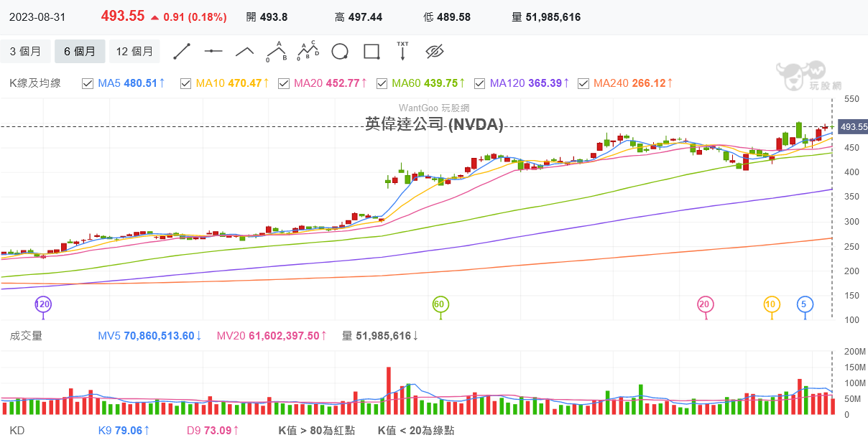
Task: Pick the angle line drawing tool
Action: (245, 51)
